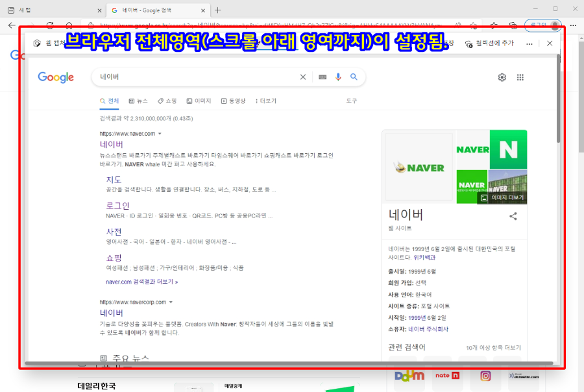The image size is (584, 392).
Task: Click the 로그인 profile button in Edge
Action: click(x=542, y=25)
